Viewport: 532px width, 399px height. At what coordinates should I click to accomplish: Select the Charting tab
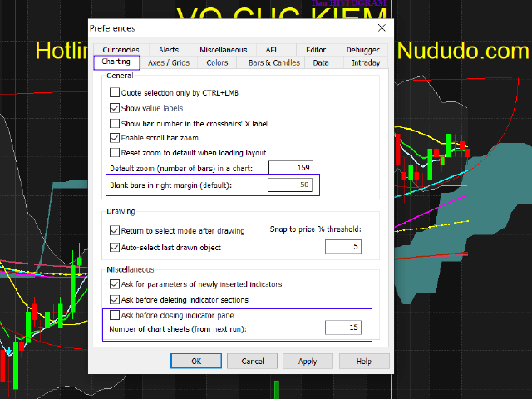click(116, 62)
